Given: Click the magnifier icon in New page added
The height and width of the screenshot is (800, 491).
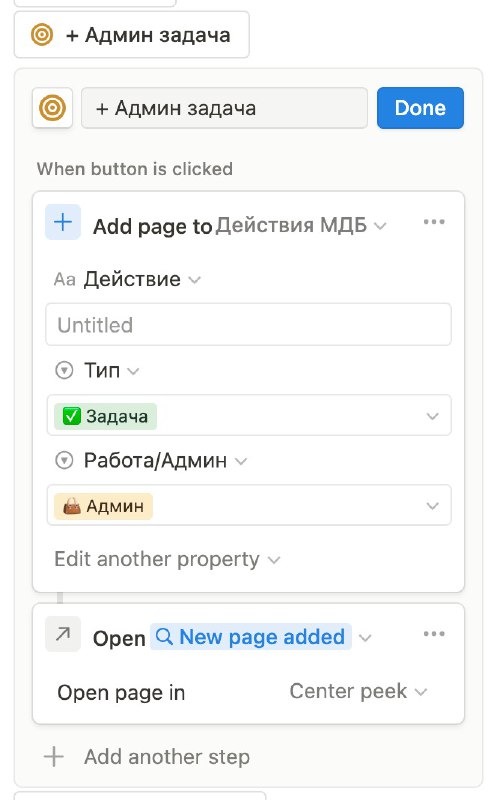Looking at the screenshot, I should [164, 637].
